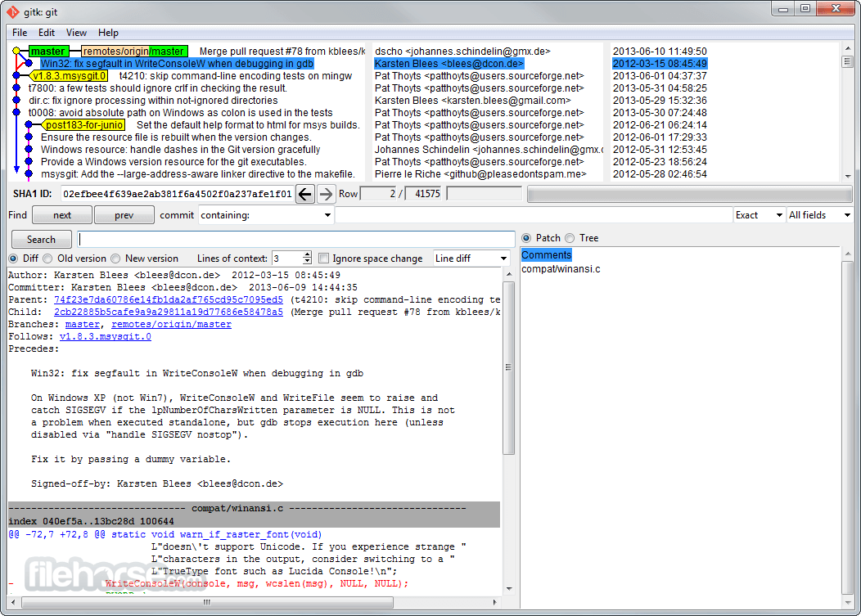Open the View menu

click(76, 33)
